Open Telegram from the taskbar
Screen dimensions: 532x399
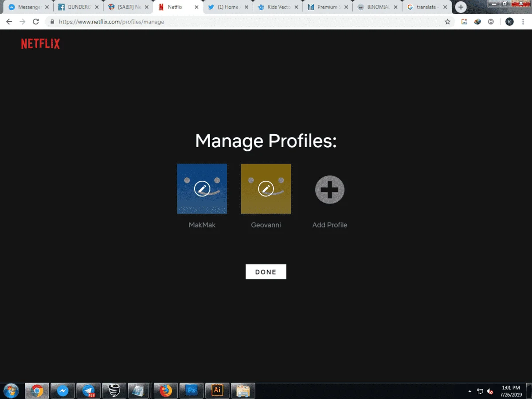coord(88,391)
